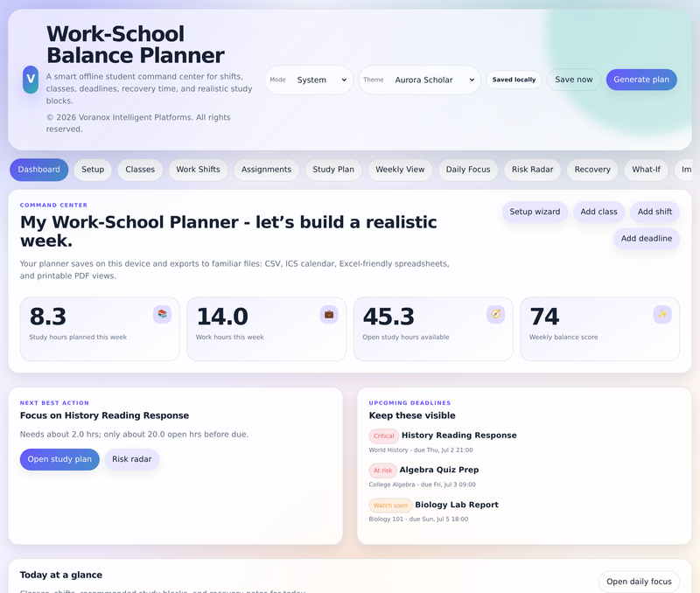Click the Add class button
The width and height of the screenshot is (700, 593).
coord(599,212)
